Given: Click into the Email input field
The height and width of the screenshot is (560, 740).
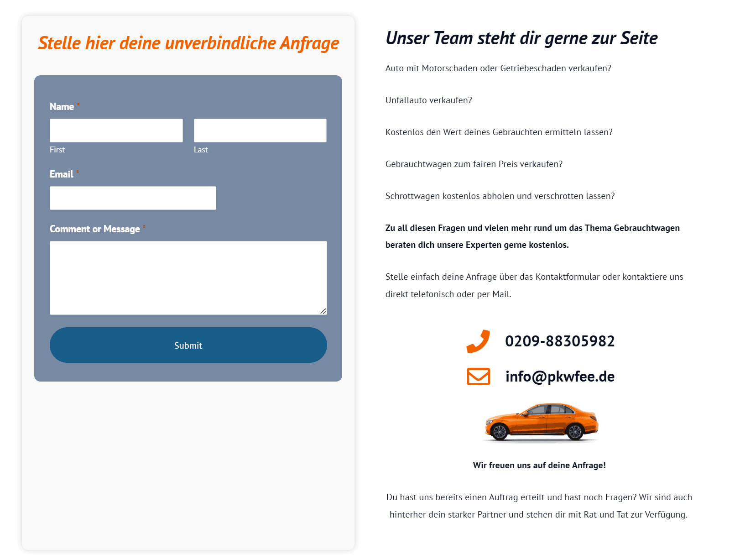Looking at the screenshot, I should click(x=133, y=198).
